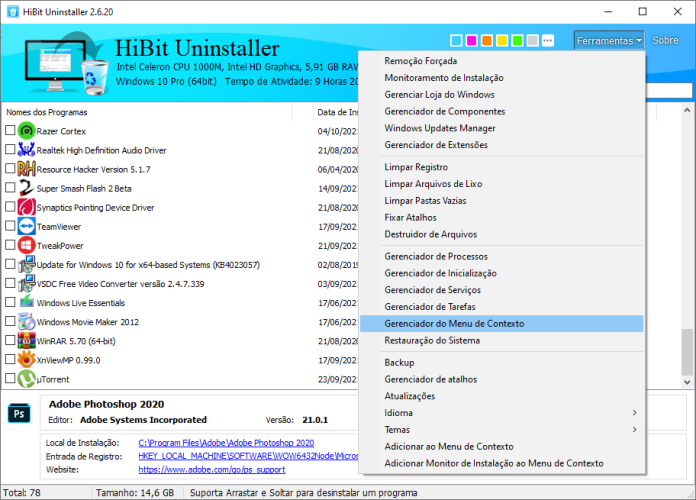
Task: Select Gerenciador do Menu de Contexto
Action: (502, 324)
